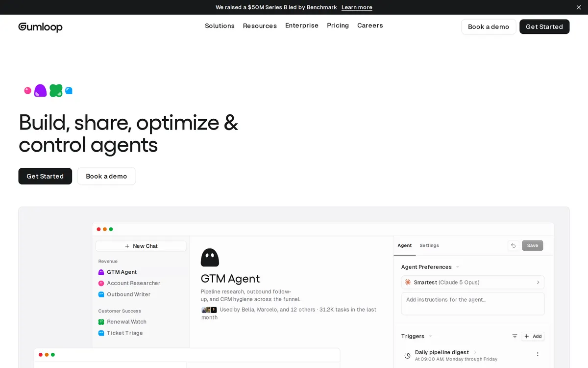Click the Customer Success section label
This screenshot has height=368, width=588.
click(120, 311)
